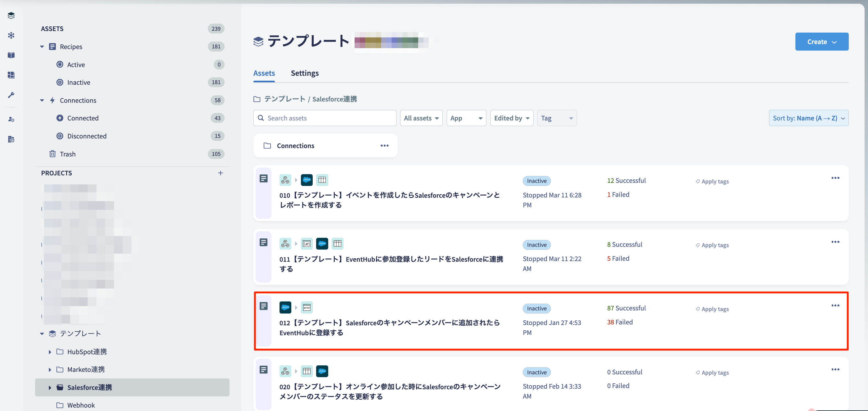Apply tags to recipe 010
Screen dimensions: 868x411
[x=712, y=182]
